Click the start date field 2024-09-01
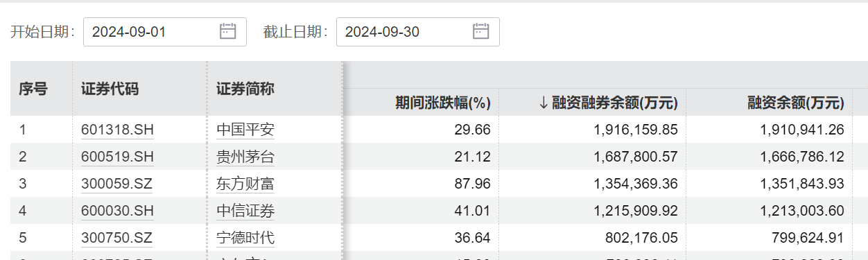The height and width of the screenshot is (260, 868). [x=165, y=31]
